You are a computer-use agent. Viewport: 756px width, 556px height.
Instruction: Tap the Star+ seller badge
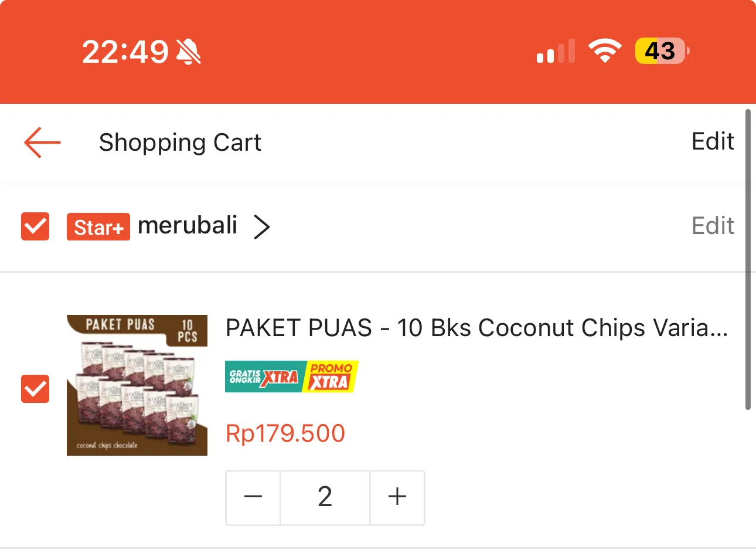click(x=98, y=226)
